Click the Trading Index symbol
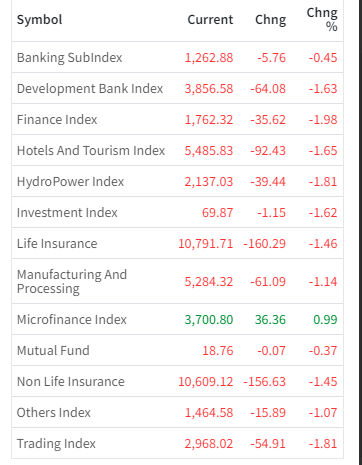The image size is (362, 465). (x=56, y=443)
